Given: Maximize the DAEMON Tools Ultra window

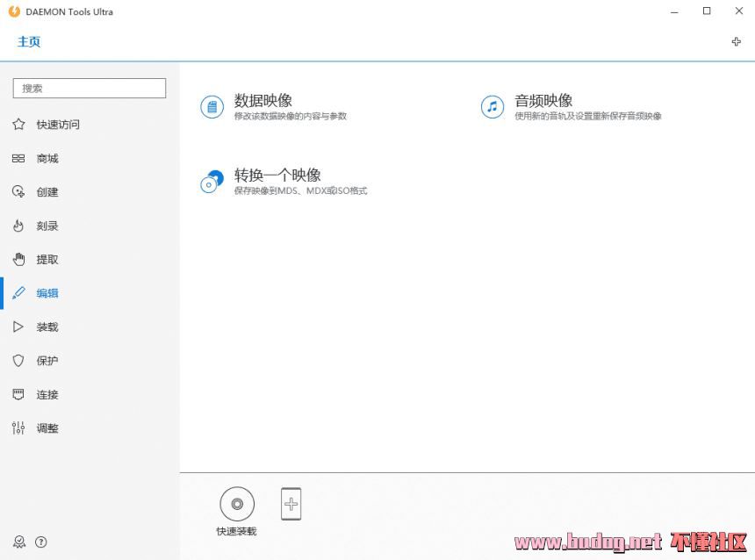Looking at the screenshot, I should (x=707, y=11).
